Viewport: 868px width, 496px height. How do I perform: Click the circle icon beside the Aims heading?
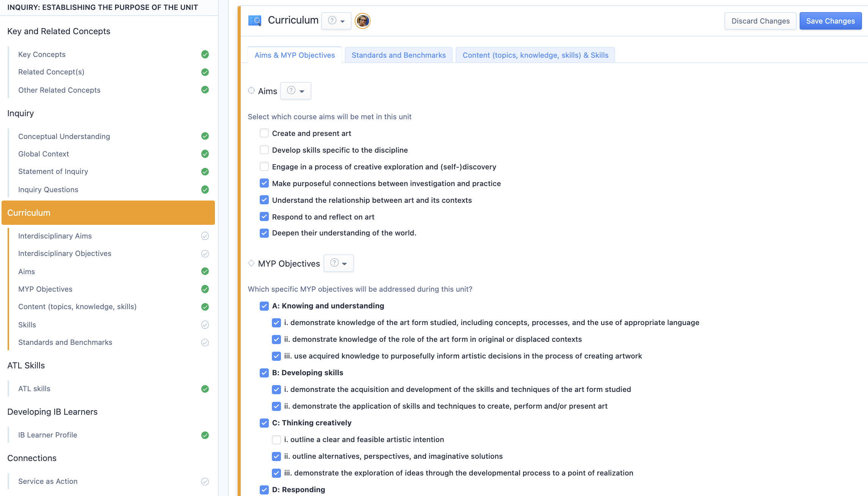pos(251,90)
